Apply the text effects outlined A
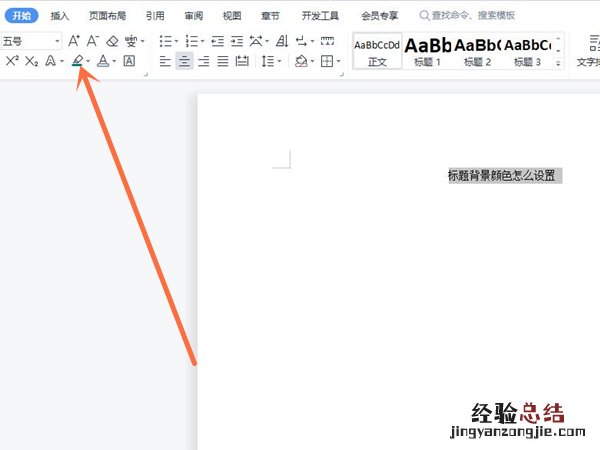Screen dimensions: 600x450 51,61
